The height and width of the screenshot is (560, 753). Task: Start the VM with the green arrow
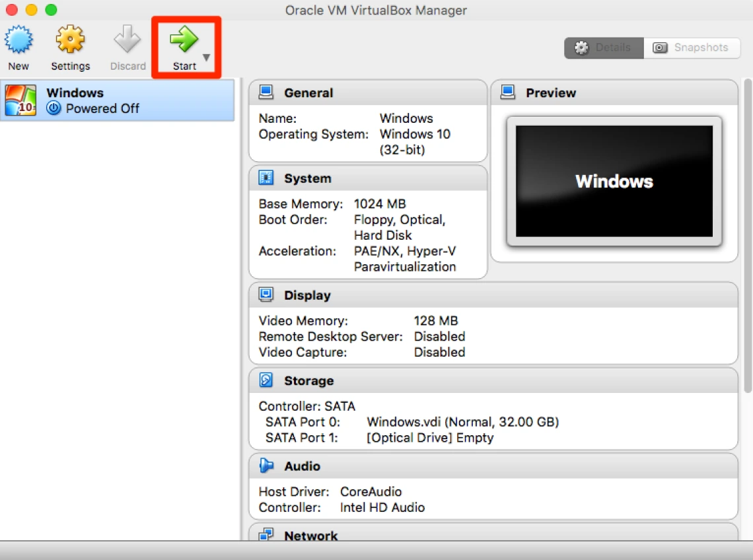click(x=184, y=39)
